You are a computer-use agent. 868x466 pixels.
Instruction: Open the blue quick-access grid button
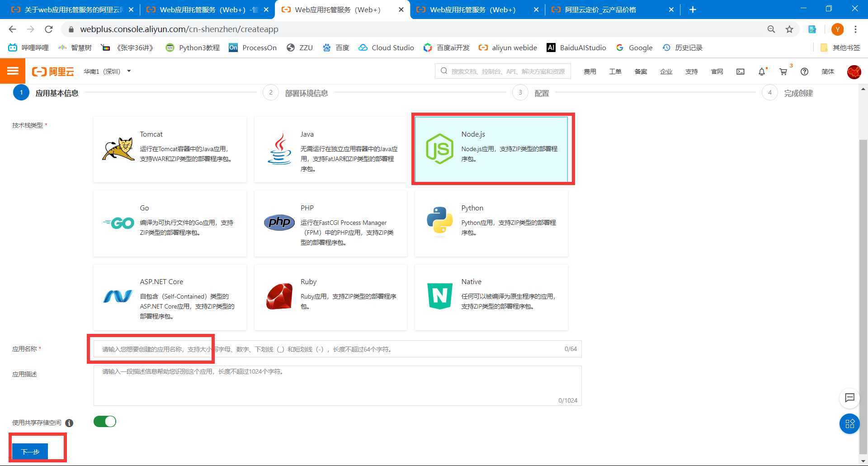[x=849, y=424]
